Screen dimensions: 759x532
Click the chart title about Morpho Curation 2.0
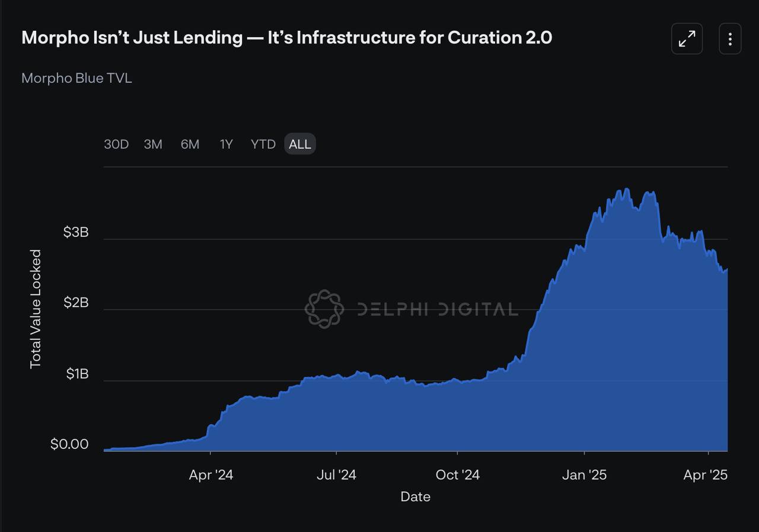click(286, 37)
